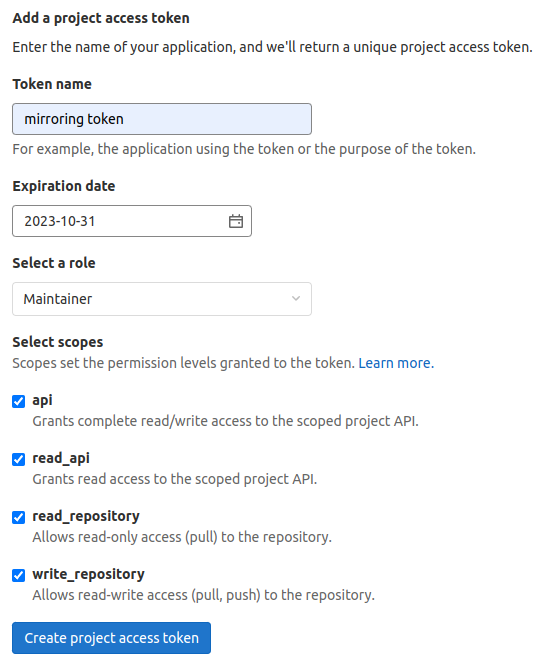Click Create project access token button
546x665 pixels.
111,638
